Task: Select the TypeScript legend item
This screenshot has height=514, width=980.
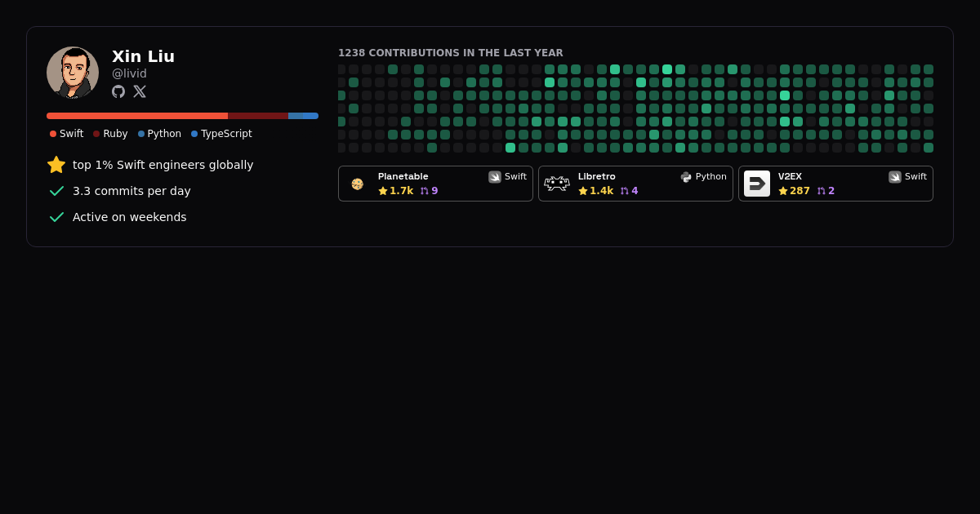Action: (221, 134)
